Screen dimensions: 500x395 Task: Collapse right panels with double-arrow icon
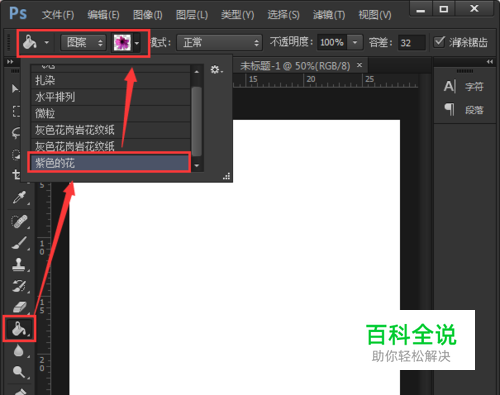489,62
